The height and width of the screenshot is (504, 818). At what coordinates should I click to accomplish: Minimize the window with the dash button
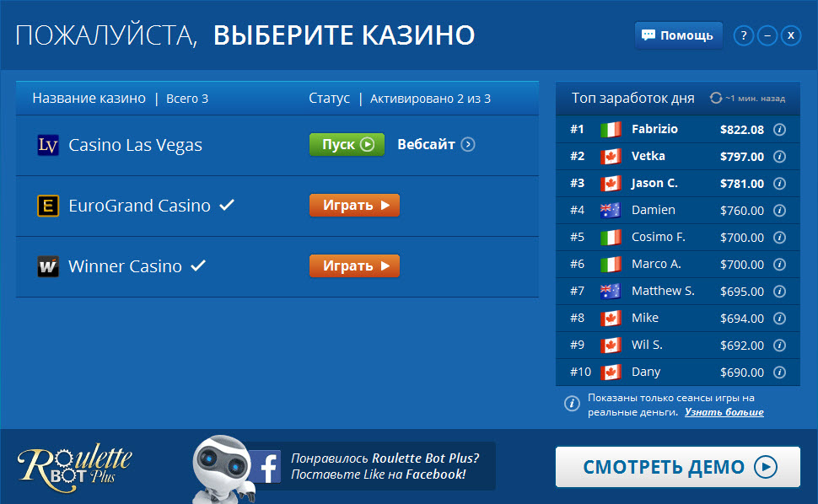pos(767,35)
